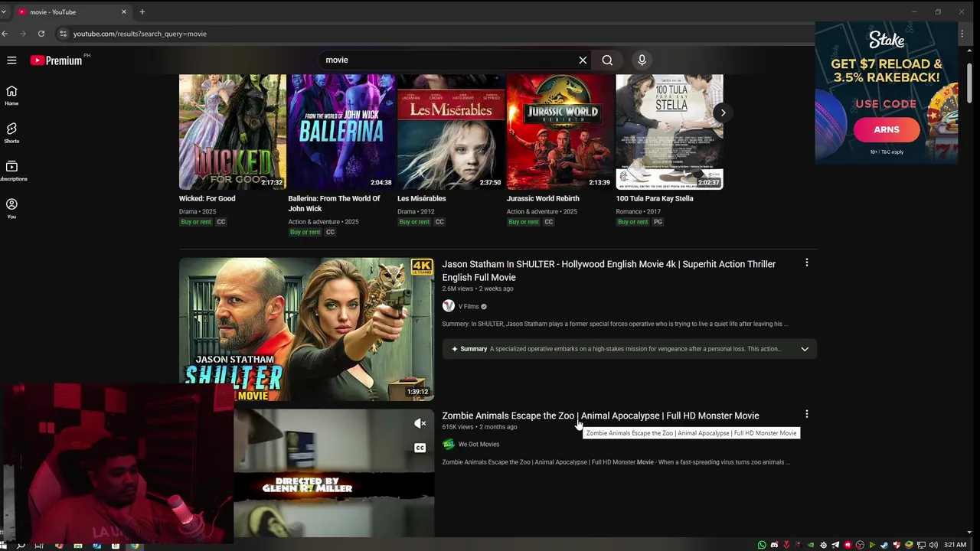Open the We Got Movies channel
This screenshot has height=551, width=980.
479,444
